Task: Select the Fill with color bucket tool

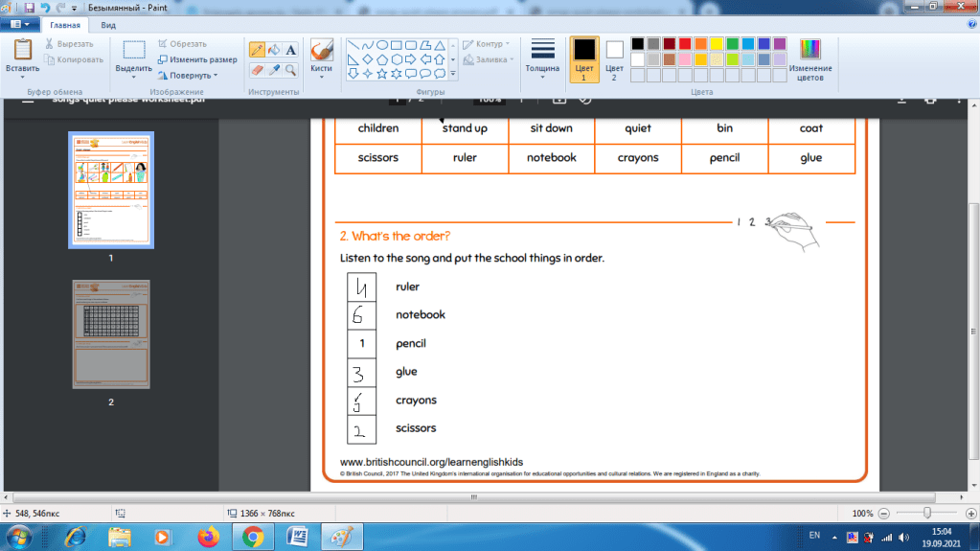Action: click(274, 50)
